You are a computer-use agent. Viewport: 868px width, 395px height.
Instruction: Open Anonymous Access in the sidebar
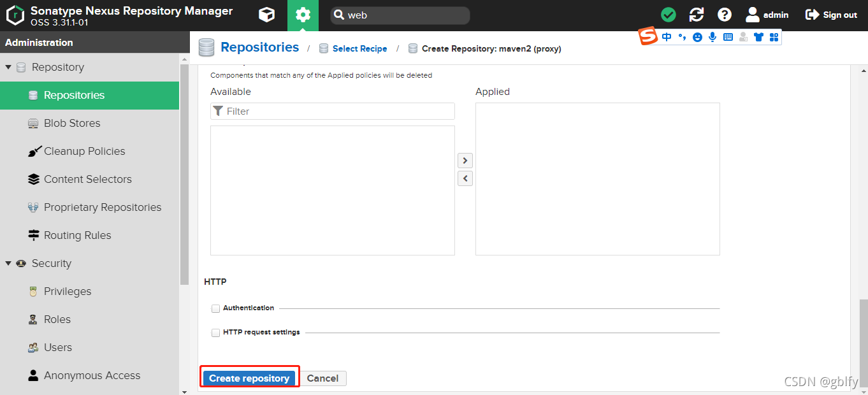[x=89, y=375]
